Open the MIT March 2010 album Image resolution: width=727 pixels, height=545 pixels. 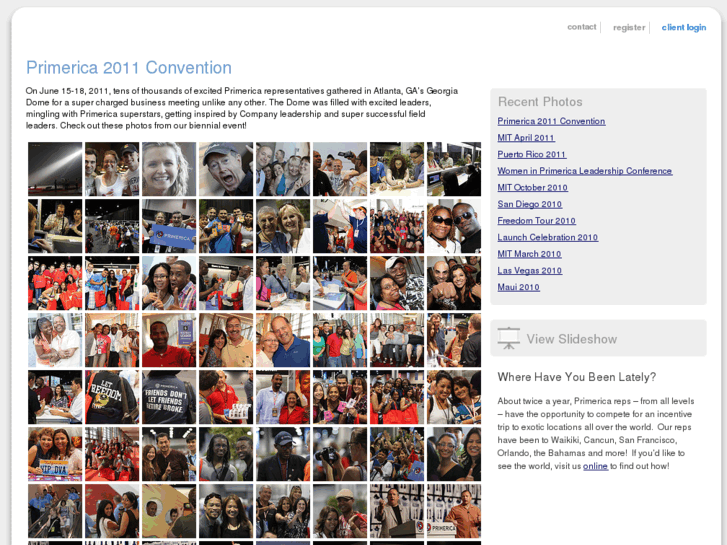(x=529, y=254)
